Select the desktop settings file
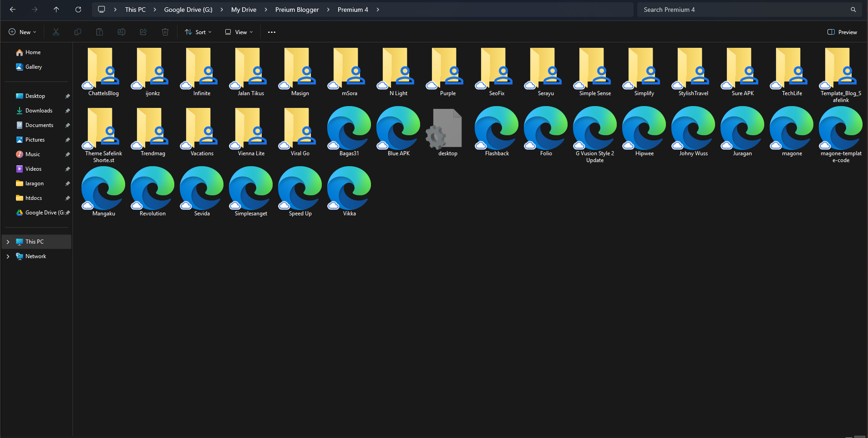 [447, 132]
